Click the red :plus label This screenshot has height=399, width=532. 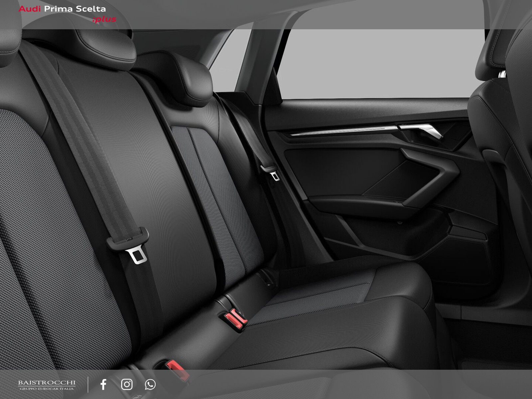[x=104, y=19]
